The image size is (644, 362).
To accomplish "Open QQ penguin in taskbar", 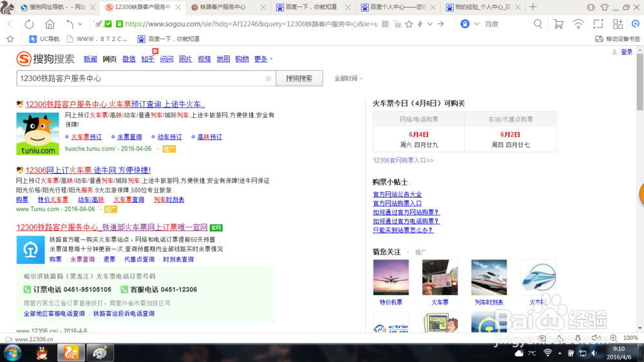I will pos(41,353).
